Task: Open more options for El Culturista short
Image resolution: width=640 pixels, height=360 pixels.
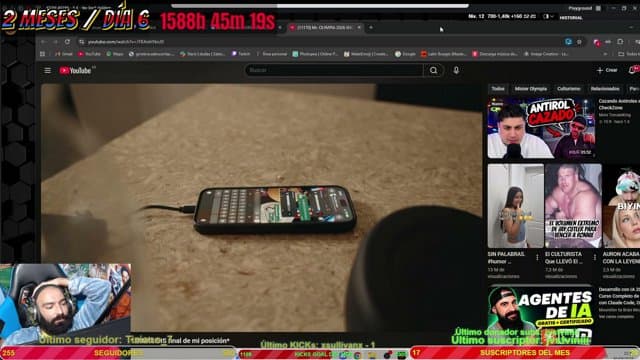Action: [595, 258]
